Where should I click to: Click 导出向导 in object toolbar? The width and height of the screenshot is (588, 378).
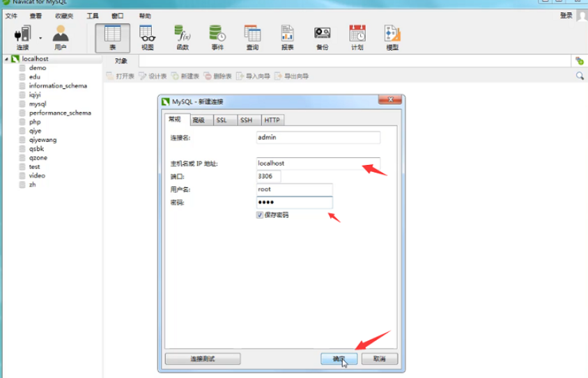[x=292, y=76]
